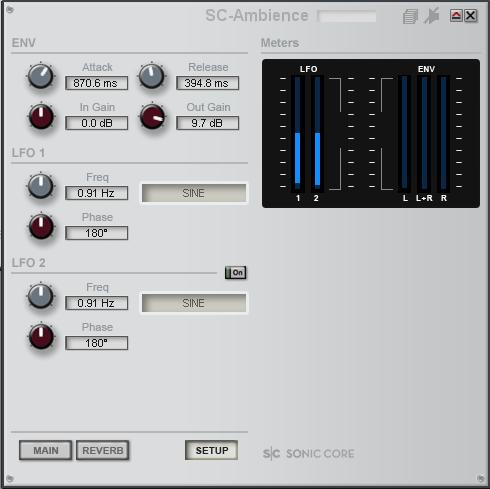Click the Attack 870.6 ms value field
This screenshot has height=489, width=490.
point(96,83)
